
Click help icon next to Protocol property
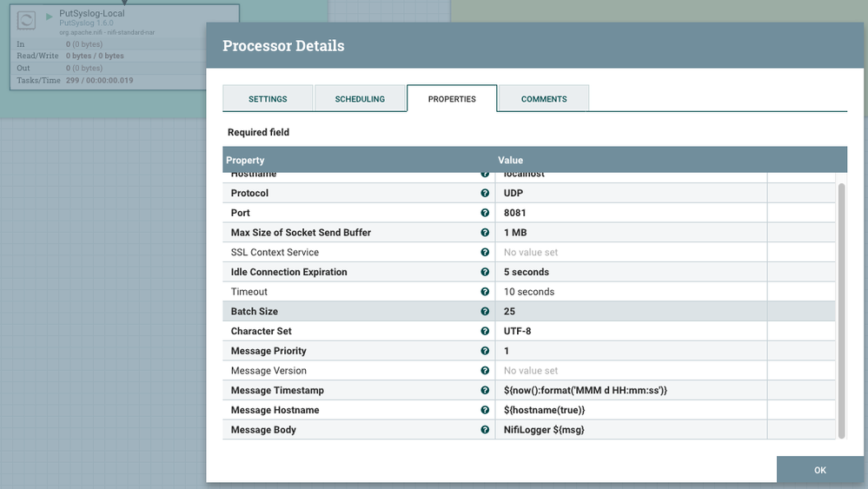tap(485, 193)
